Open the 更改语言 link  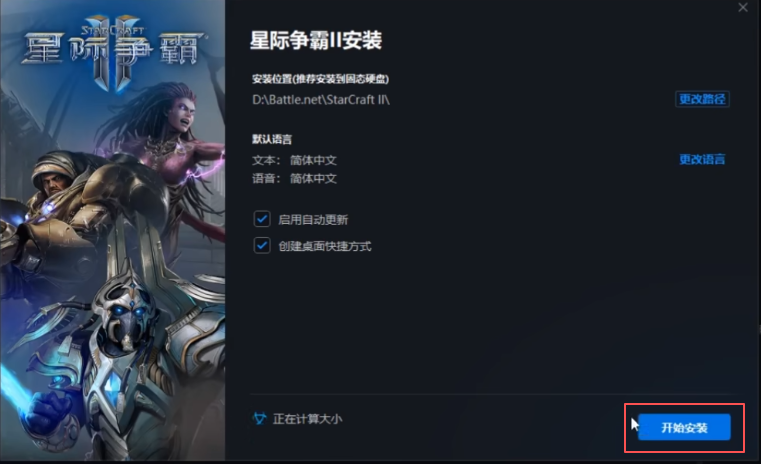(702, 159)
